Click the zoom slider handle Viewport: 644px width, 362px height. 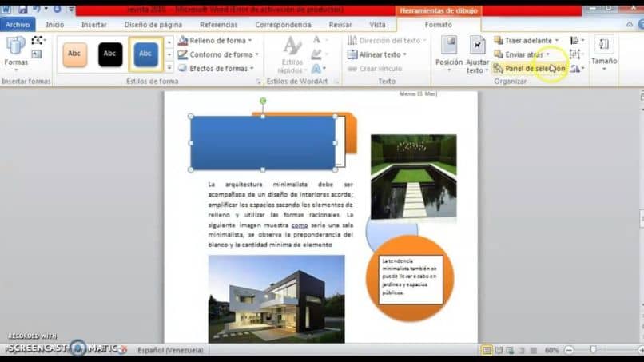pyautogui.click(x=593, y=350)
